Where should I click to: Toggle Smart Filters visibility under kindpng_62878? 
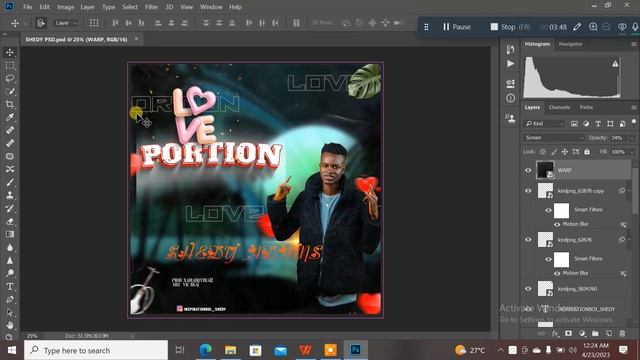point(548,259)
